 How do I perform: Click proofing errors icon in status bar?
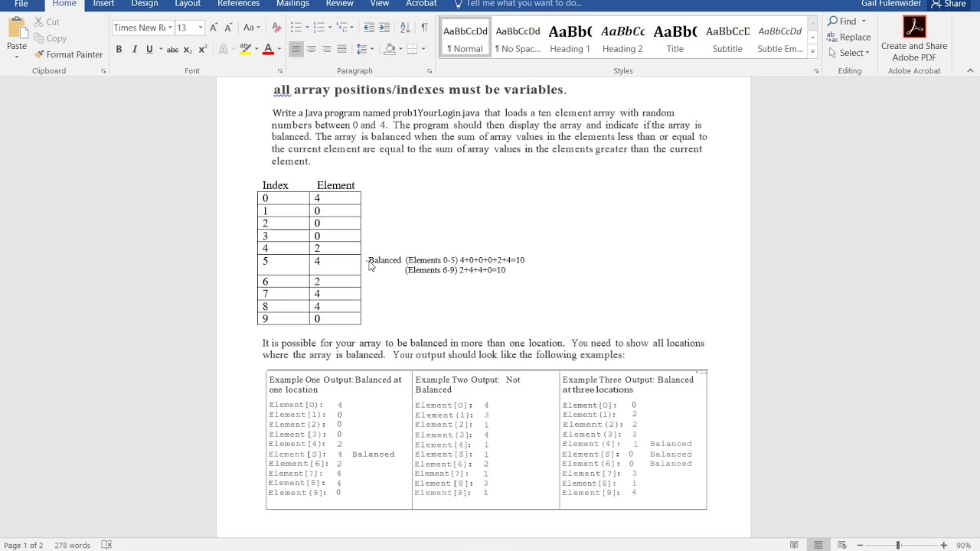click(x=106, y=545)
